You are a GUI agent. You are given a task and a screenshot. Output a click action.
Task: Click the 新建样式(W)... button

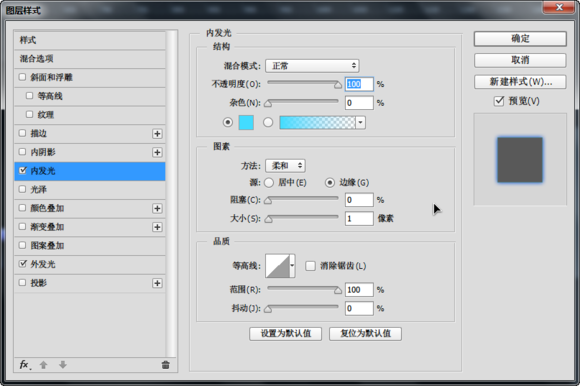coord(520,82)
